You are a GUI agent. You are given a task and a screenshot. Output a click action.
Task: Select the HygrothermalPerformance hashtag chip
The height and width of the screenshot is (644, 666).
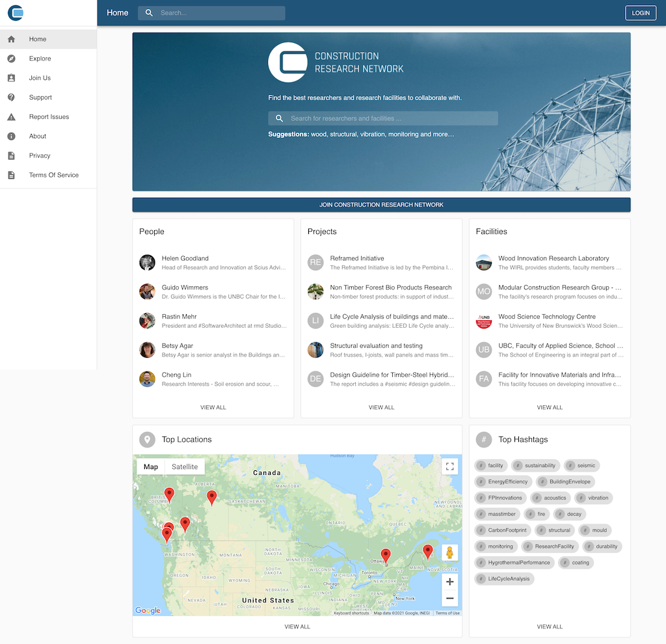point(514,563)
